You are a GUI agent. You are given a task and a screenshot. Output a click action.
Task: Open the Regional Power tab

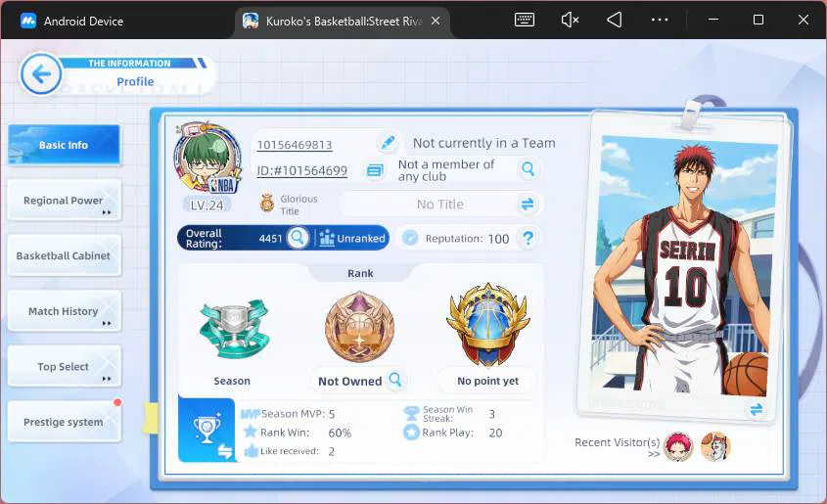pos(65,201)
